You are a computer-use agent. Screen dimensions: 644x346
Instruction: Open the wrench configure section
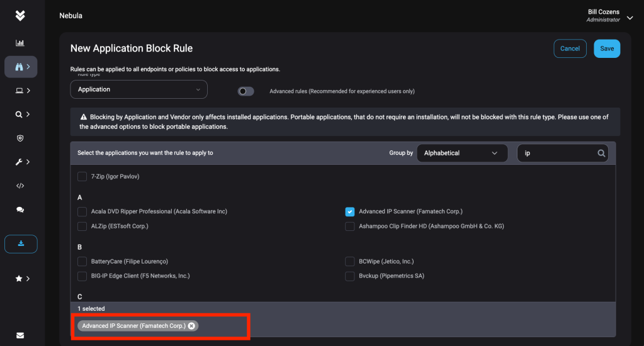[19, 162]
